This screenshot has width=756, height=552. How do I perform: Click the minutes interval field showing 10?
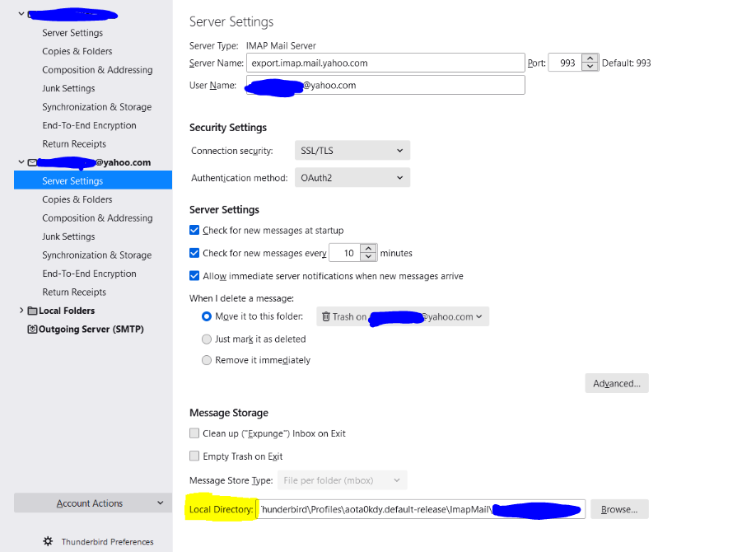pos(345,253)
